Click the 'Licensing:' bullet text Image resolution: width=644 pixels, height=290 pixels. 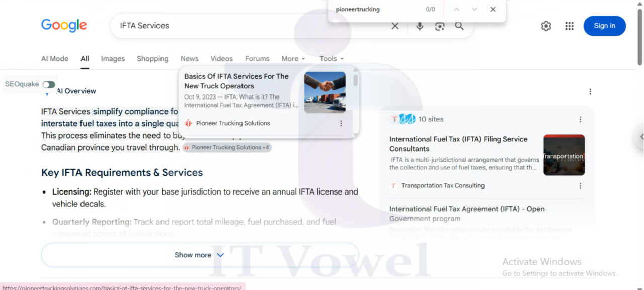tap(71, 192)
